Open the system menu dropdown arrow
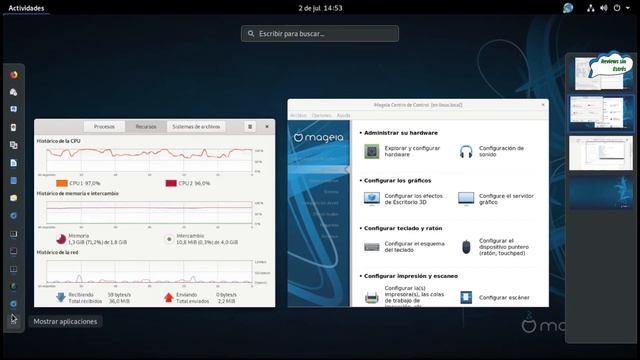This screenshot has height=360, width=640. [627, 8]
